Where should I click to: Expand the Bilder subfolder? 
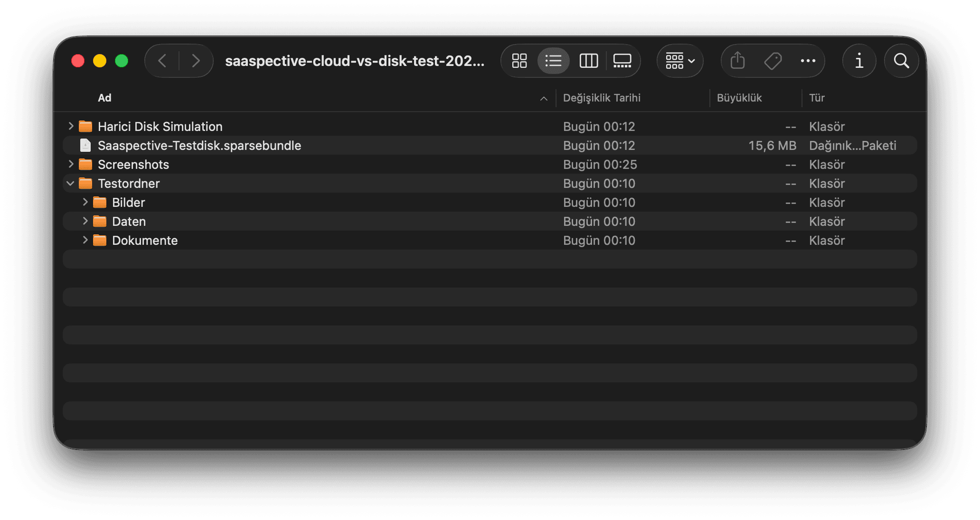coord(85,202)
